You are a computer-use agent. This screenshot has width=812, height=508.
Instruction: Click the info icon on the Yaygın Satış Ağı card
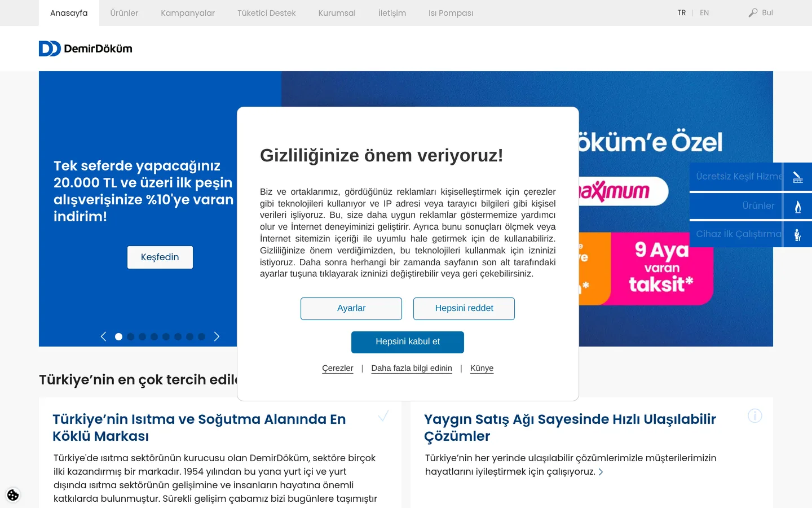point(755,416)
